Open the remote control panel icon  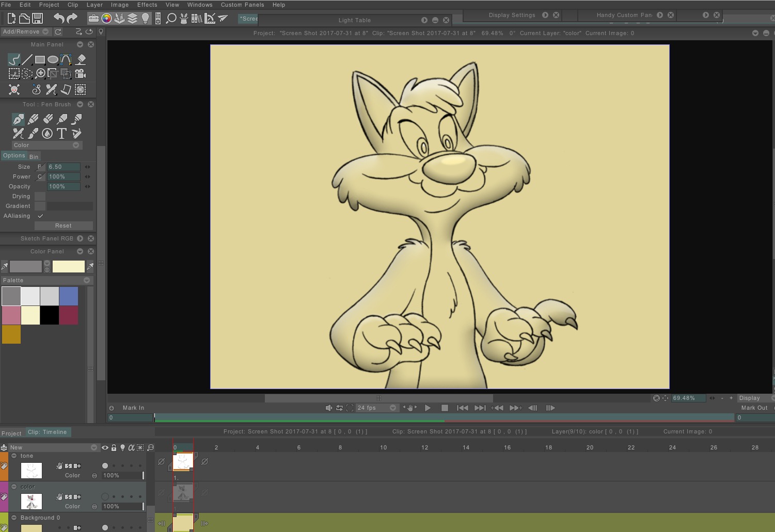[x=158, y=19]
